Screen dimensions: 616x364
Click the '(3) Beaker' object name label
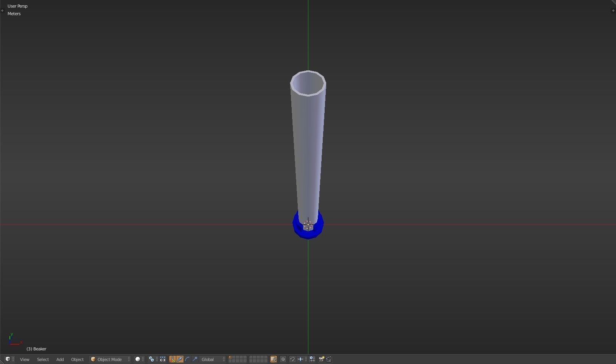[36, 349]
